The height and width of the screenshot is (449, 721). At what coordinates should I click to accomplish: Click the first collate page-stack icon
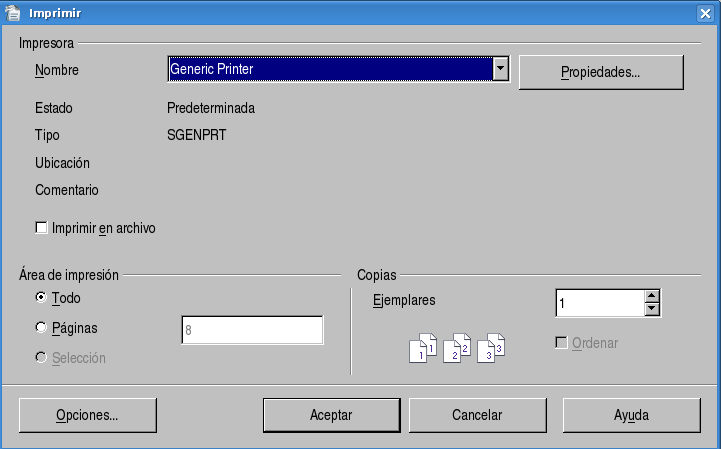tap(423, 348)
